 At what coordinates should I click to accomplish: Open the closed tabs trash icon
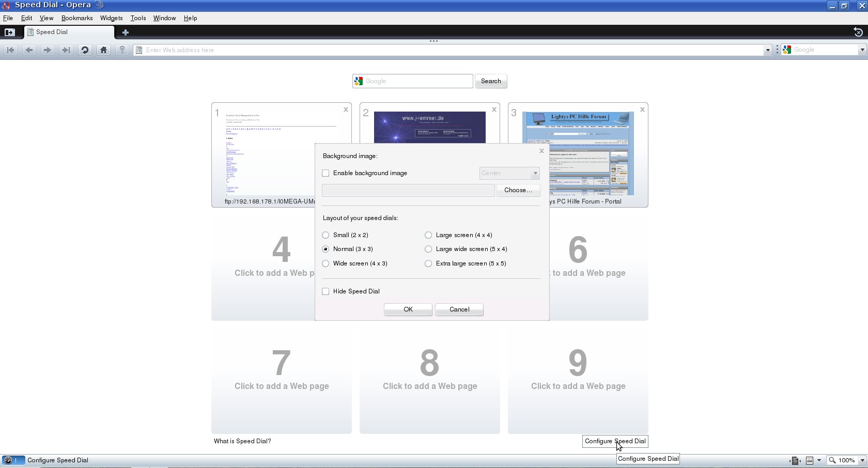click(x=858, y=32)
